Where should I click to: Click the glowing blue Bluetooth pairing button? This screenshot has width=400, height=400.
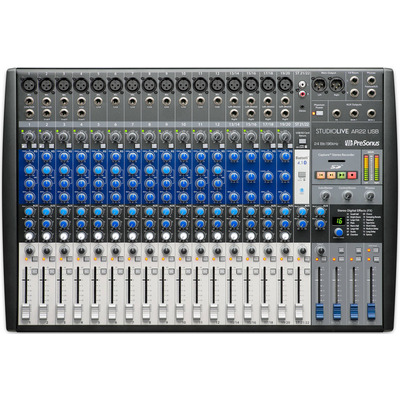pyautogui.click(x=302, y=191)
